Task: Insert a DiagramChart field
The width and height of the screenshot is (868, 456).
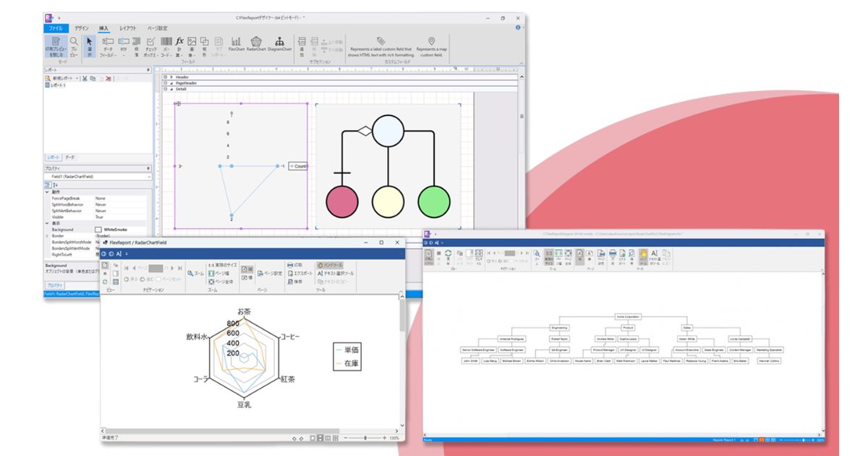Action: tap(279, 44)
